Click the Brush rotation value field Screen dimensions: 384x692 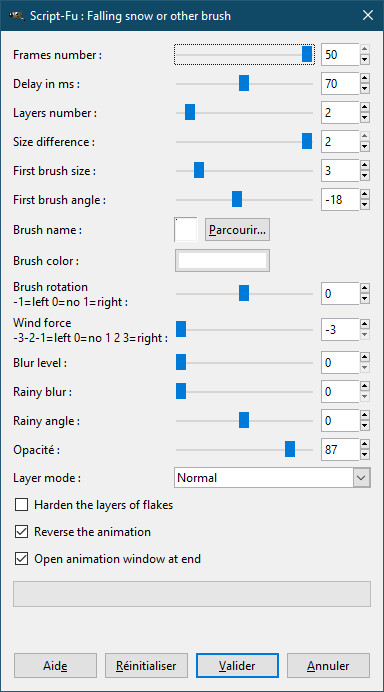(340, 293)
